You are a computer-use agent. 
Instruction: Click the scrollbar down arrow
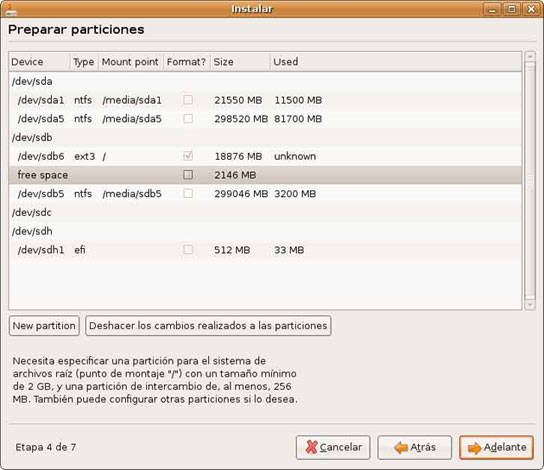pyautogui.click(x=530, y=305)
